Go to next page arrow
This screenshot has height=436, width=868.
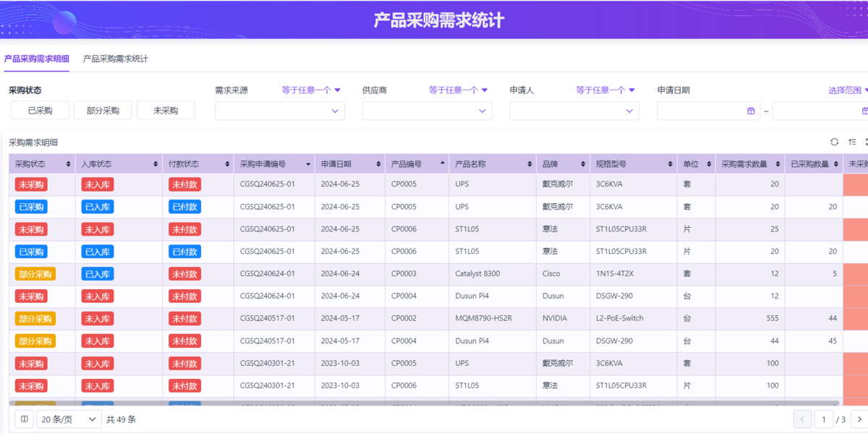[859, 419]
